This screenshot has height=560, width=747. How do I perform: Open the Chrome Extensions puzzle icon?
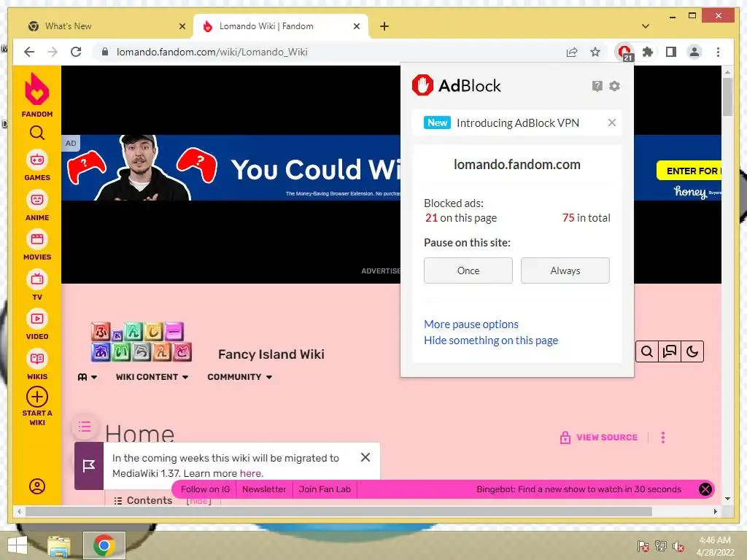[648, 52]
